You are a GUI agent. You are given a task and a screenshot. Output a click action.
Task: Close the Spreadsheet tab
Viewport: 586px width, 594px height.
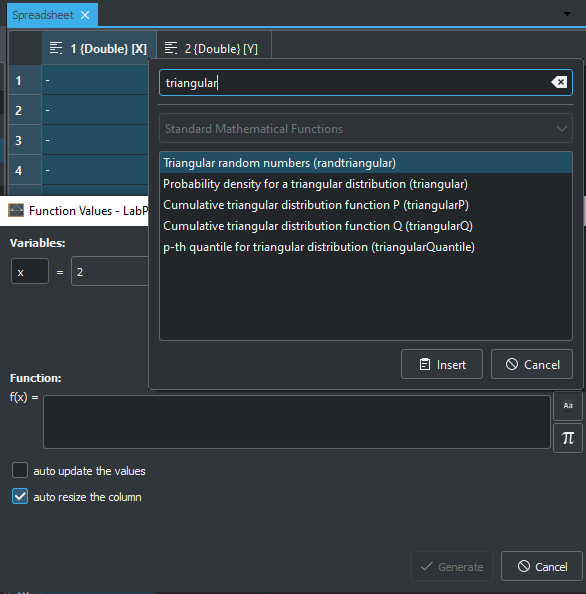pos(85,15)
